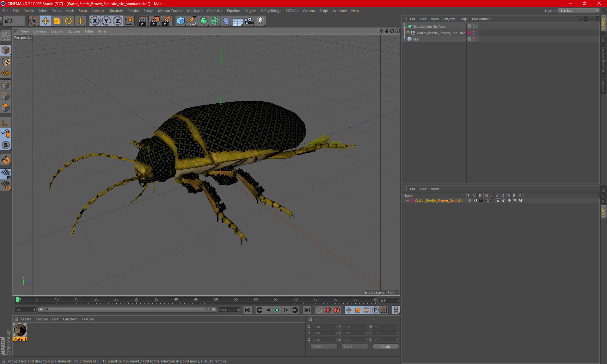The image size is (607, 364).
Task: Open the Array modeling objects icon
Action: pos(215,21)
